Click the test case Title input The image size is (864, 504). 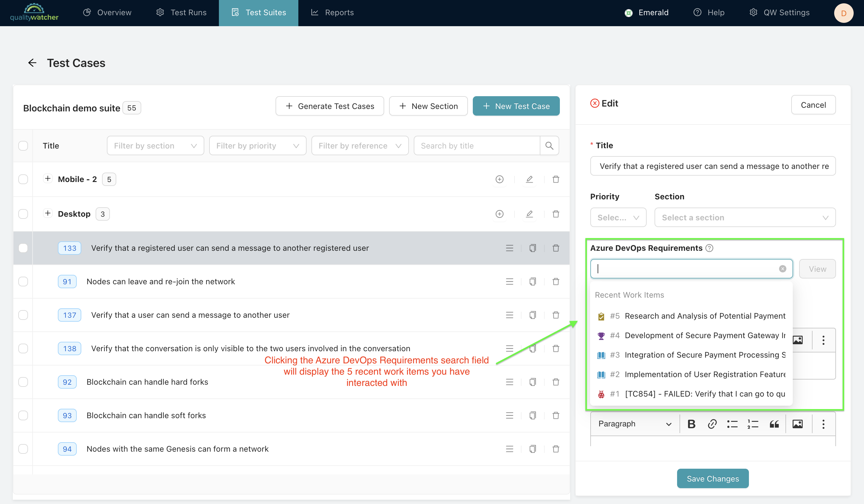tap(712, 166)
